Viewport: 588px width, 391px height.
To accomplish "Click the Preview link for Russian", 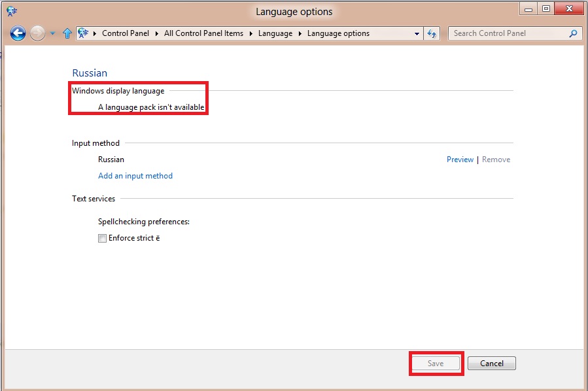I will pyautogui.click(x=460, y=160).
